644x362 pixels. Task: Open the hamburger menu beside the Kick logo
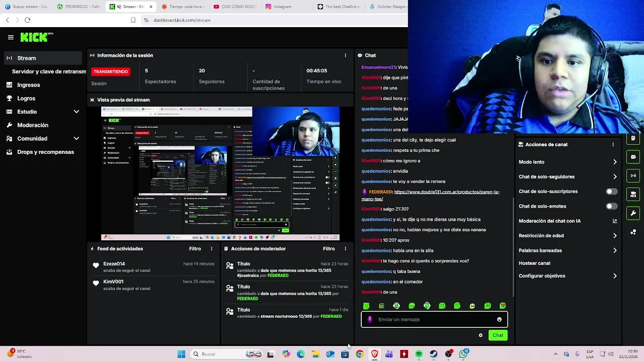(x=11, y=37)
